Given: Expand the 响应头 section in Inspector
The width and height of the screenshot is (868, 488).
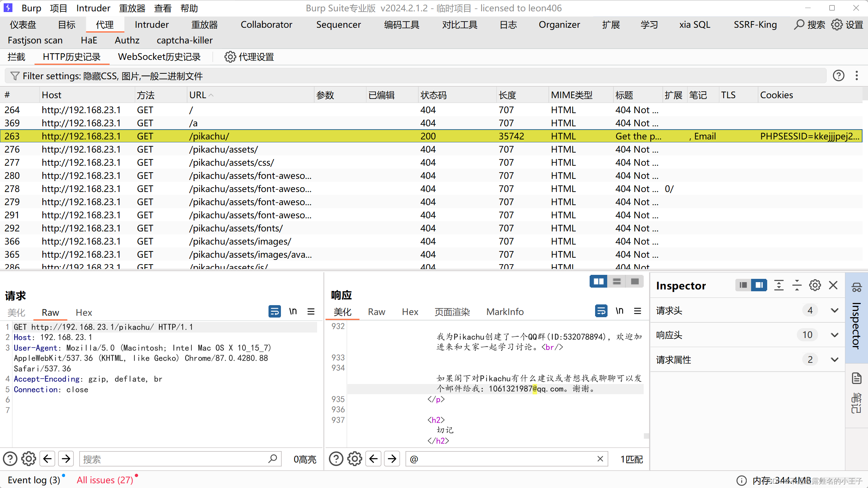Looking at the screenshot, I should [x=835, y=335].
